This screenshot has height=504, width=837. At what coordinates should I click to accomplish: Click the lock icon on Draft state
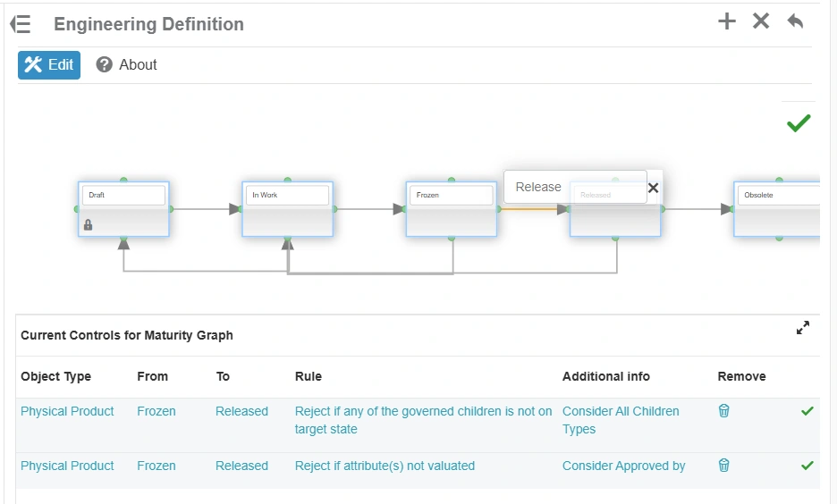(x=88, y=224)
